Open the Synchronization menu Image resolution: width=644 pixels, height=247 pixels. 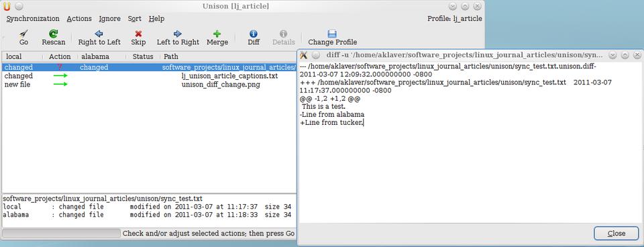(x=33, y=19)
